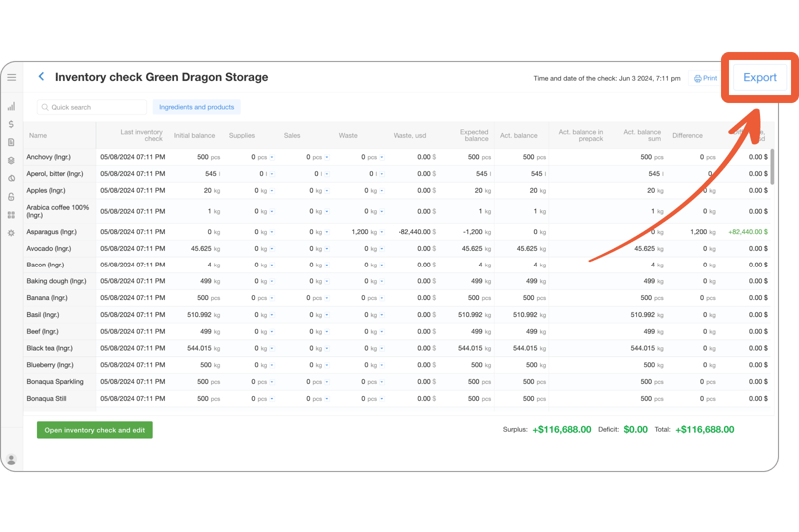Expand Anchovy waste detail arrow
Screen dimensions: 799x532
(382, 157)
